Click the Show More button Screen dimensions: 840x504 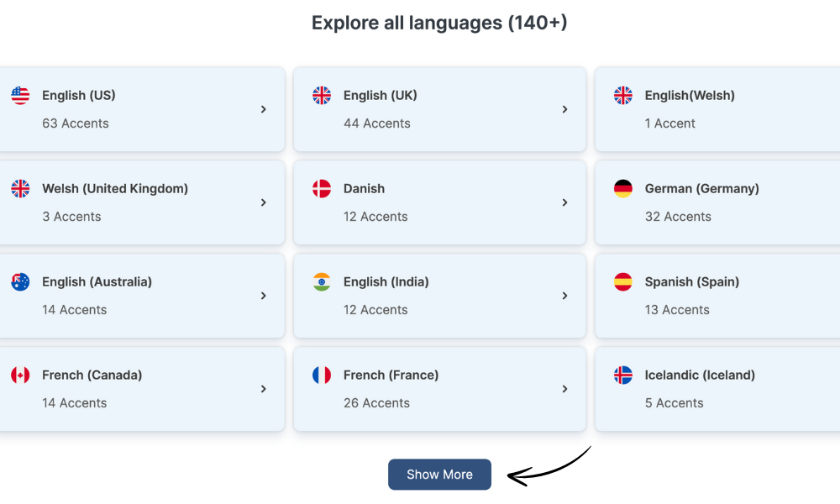click(x=439, y=474)
